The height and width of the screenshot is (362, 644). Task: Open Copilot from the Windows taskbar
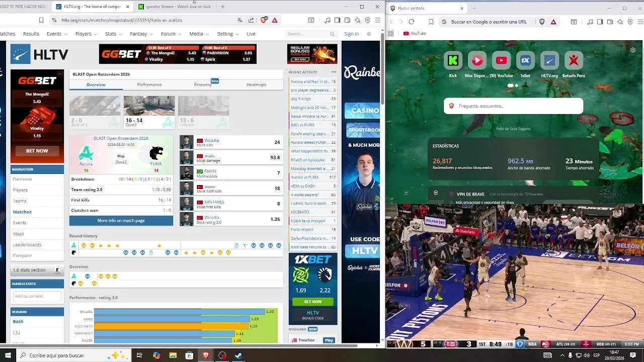[156, 355]
